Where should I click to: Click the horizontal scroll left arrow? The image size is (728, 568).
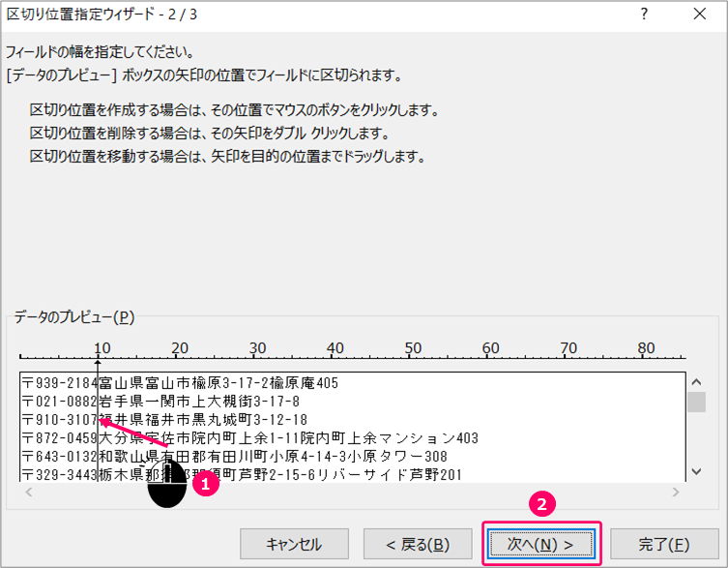tap(29, 492)
